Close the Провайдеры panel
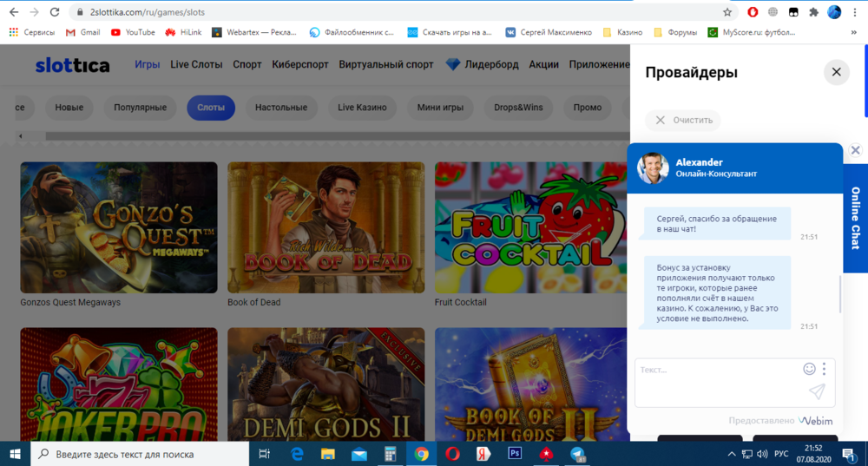This screenshot has width=868, height=466. click(x=837, y=72)
